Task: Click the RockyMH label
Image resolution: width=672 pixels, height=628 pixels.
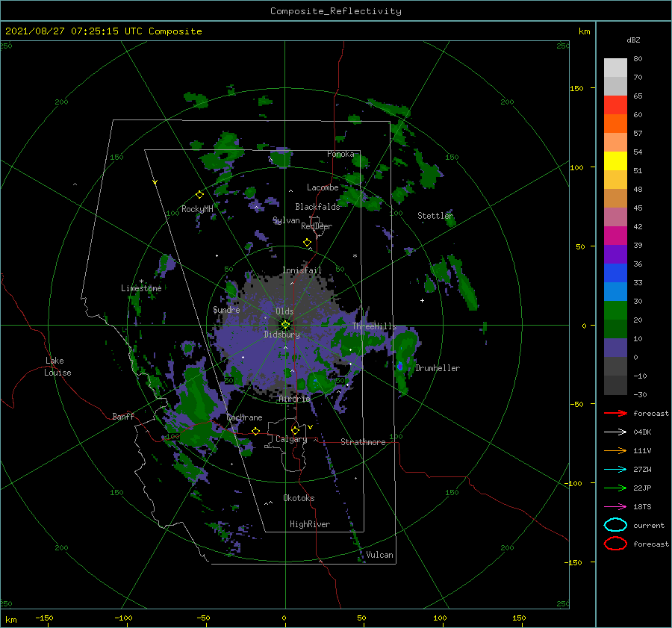Action: pos(197,209)
